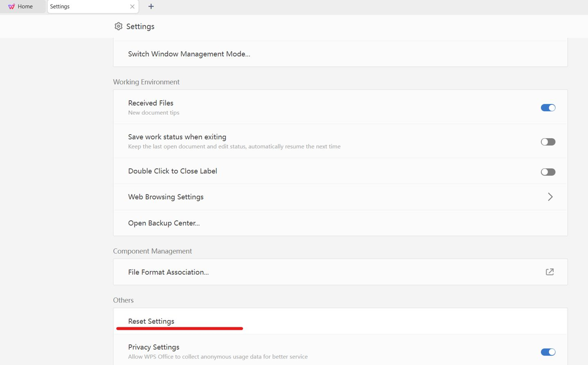Click the external link icon beside File Format Association

click(x=550, y=272)
